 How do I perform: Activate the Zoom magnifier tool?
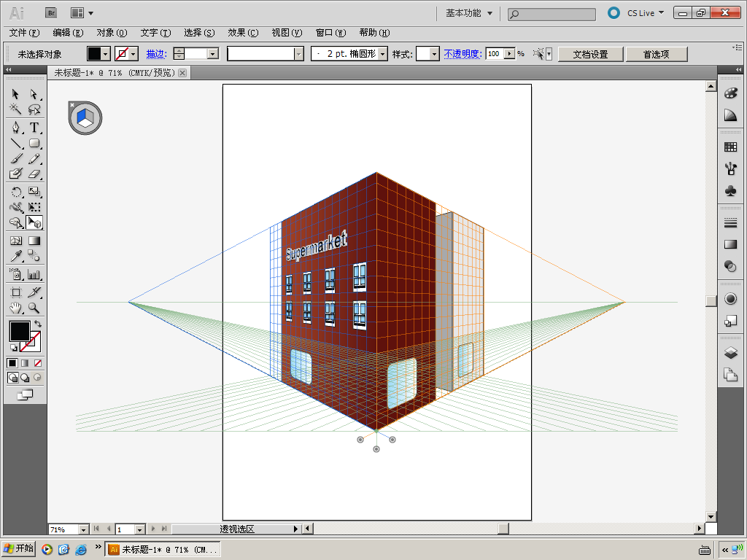[34, 308]
